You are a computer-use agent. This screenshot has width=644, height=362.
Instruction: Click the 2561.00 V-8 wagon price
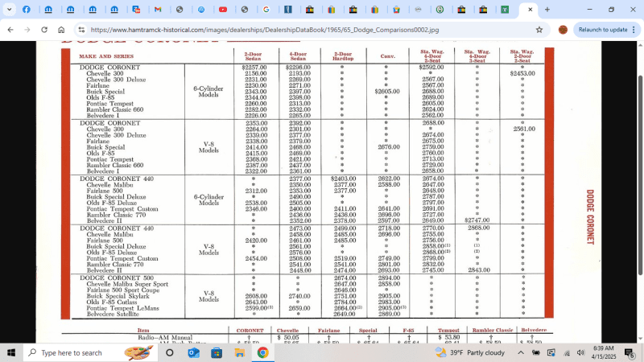tap(524, 129)
